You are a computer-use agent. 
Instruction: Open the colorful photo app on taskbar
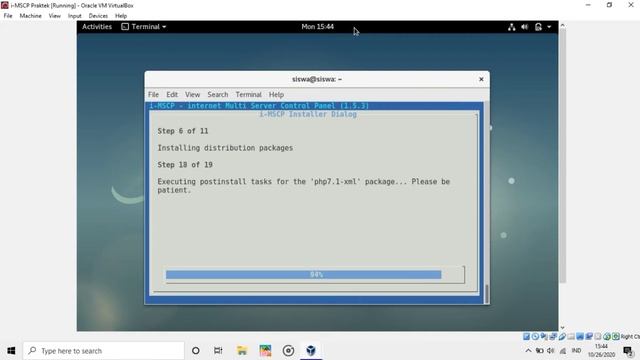[x=265, y=351]
